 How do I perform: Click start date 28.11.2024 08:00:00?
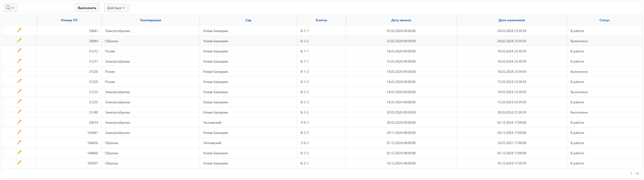(401, 133)
